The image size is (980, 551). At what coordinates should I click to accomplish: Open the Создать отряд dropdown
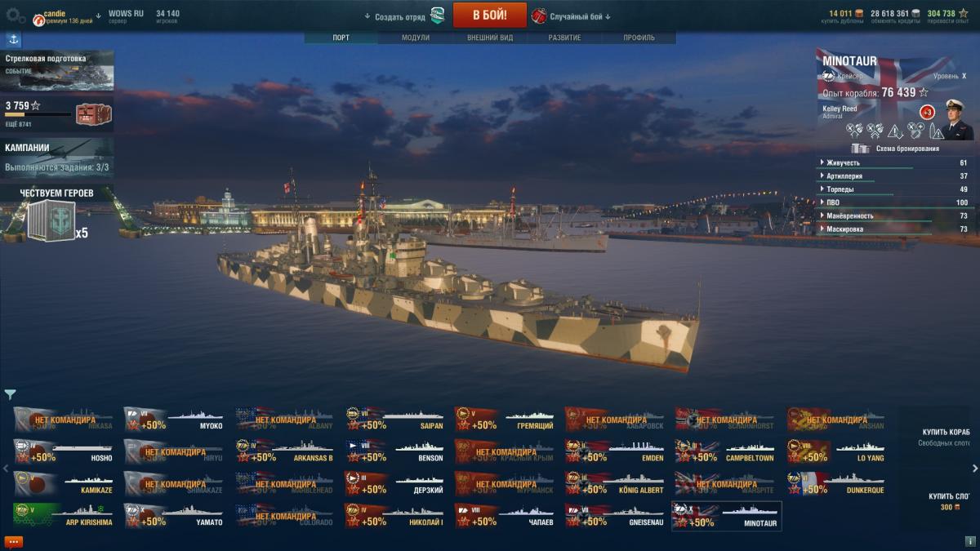click(x=395, y=16)
